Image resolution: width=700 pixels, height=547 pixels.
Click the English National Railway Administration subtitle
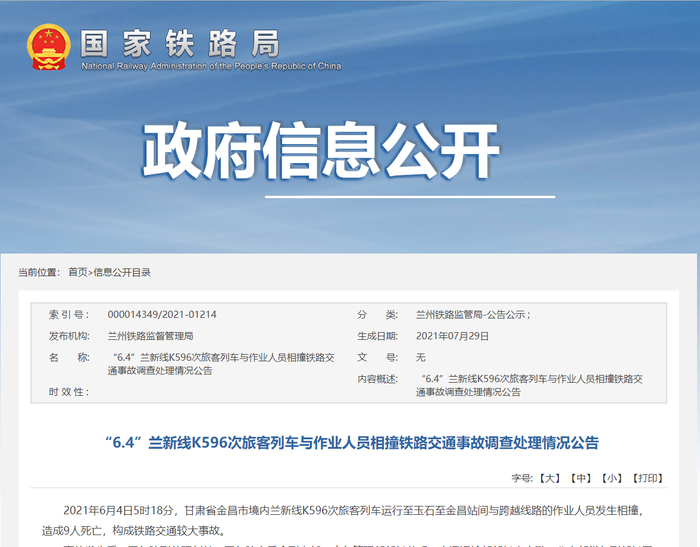[x=211, y=66]
